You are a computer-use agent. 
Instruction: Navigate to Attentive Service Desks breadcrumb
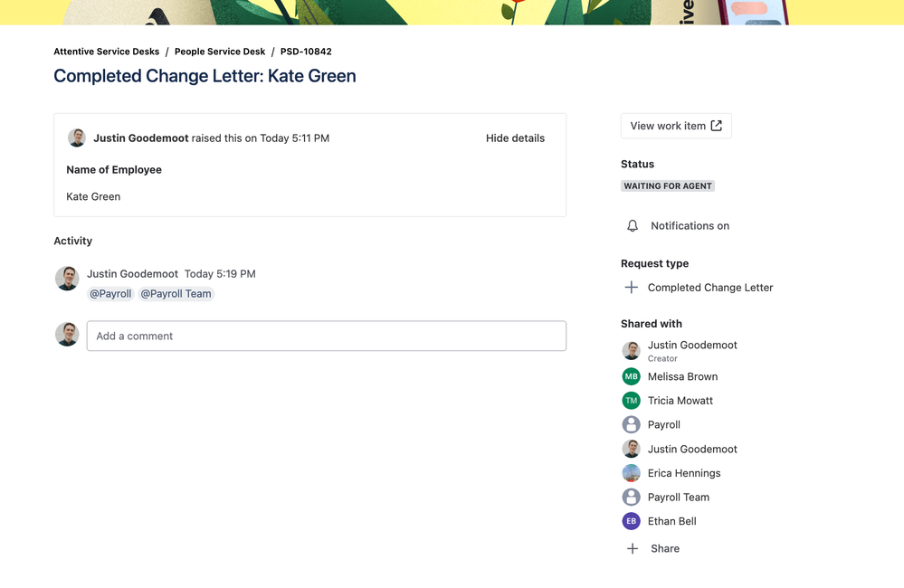106,52
